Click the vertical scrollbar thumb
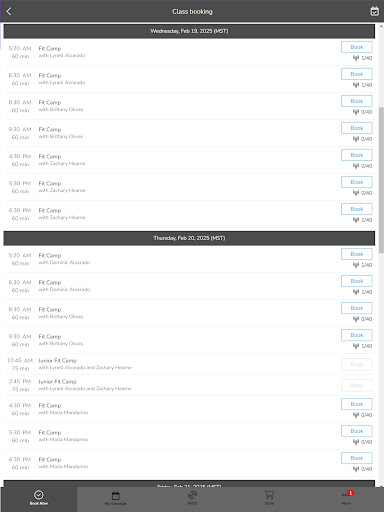 381,180
